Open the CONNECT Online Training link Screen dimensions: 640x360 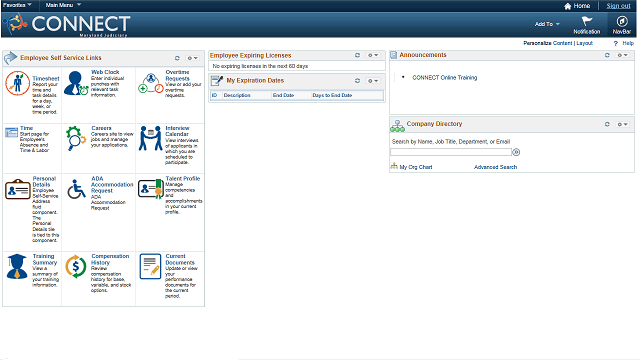(444, 78)
